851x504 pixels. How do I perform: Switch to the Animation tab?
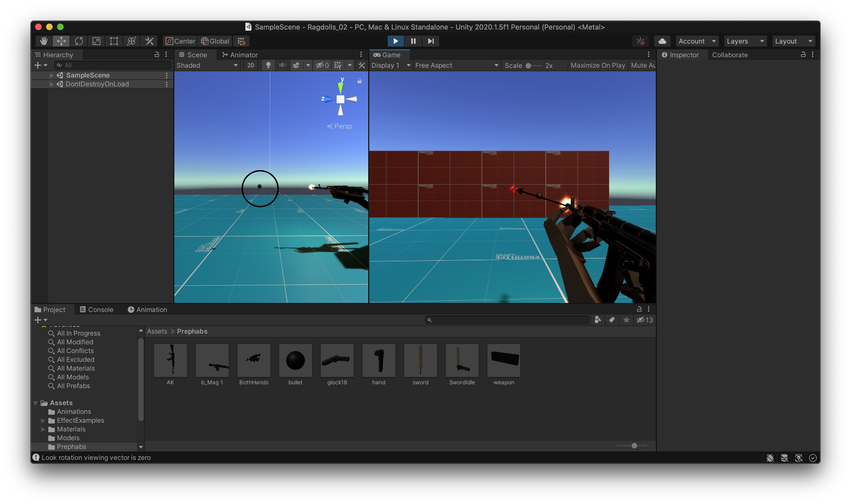[147, 310]
